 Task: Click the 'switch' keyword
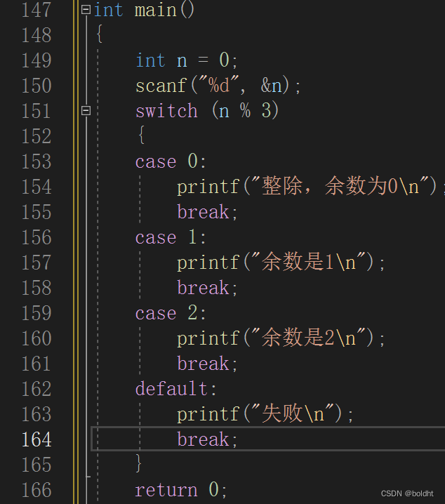166,111
